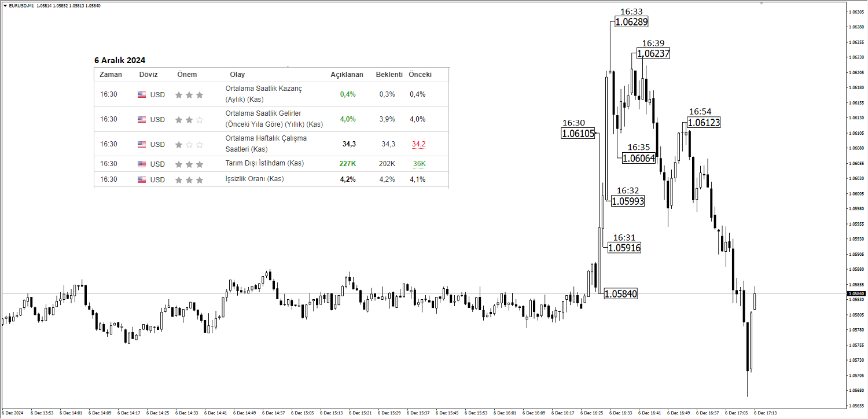Click the US flag in the İşsizlik Oranı row
Image resolution: width=868 pixels, height=419 pixels.
coord(142,179)
